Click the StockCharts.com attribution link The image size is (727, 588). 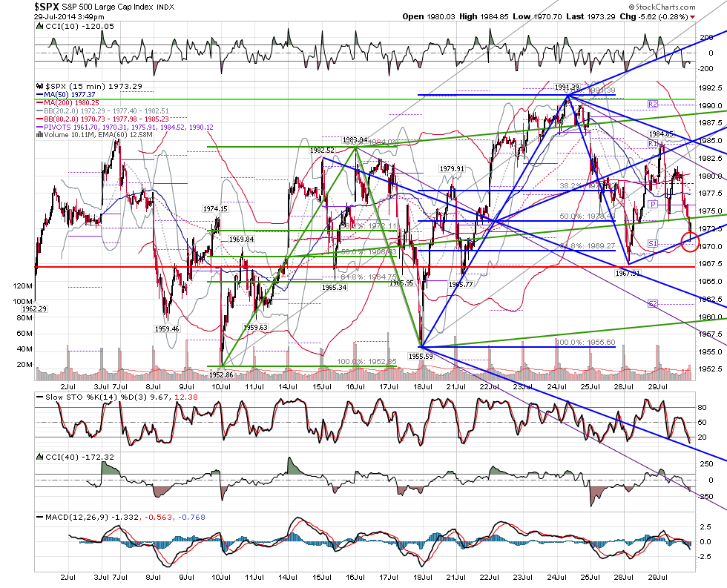tap(662, 7)
